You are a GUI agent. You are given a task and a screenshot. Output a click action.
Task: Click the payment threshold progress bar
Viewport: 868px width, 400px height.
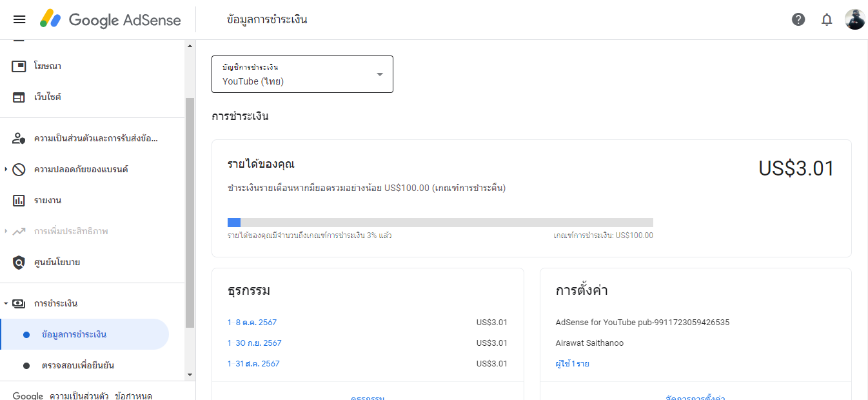click(x=440, y=223)
